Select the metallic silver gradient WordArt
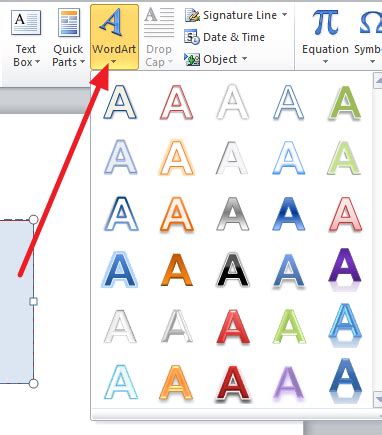This screenshot has height=435, width=382. pos(232,214)
